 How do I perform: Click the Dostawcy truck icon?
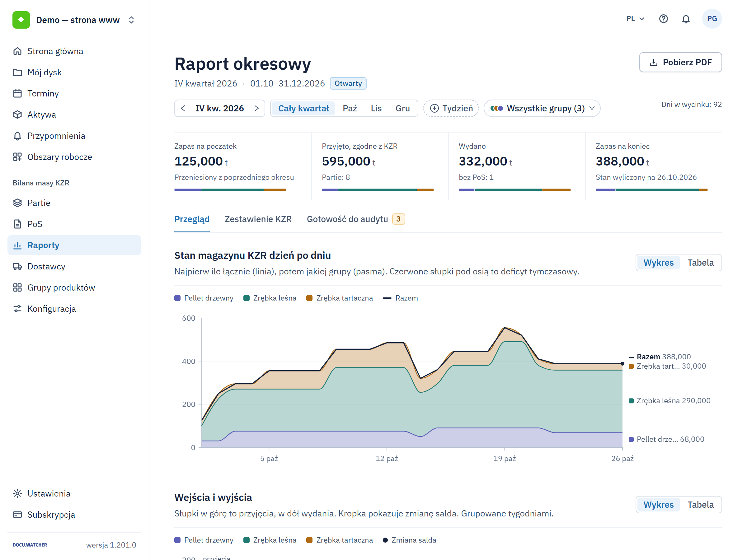click(x=17, y=266)
